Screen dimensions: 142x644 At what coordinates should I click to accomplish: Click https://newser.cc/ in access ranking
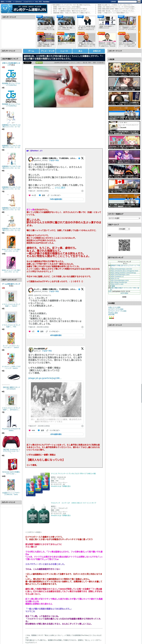tap(117, 276)
